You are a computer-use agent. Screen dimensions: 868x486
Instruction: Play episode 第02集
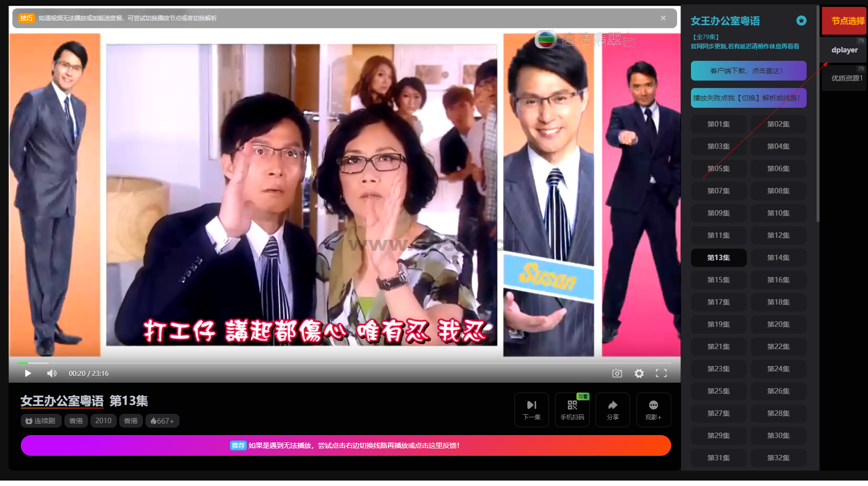click(x=778, y=124)
